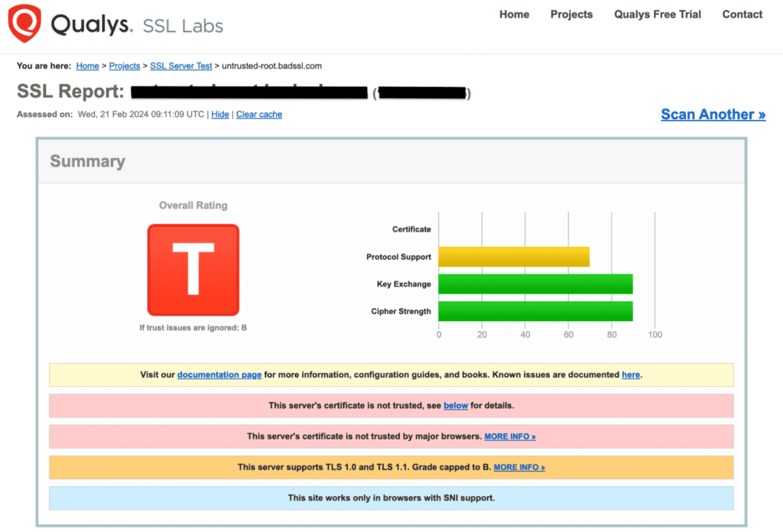Click the SNI support notice text

(x=391, y=498)
